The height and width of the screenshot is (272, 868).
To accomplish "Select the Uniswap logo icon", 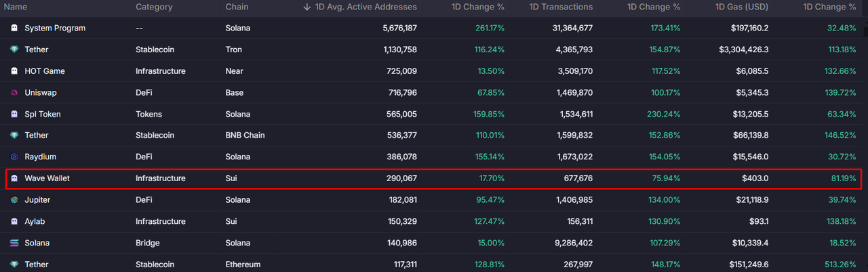I will tap(14, 93).
